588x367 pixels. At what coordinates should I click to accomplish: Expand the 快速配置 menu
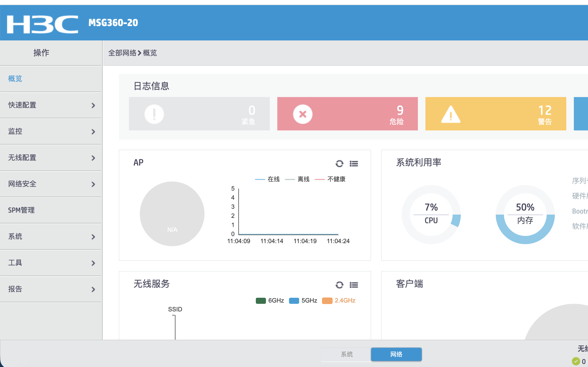click(51, 105)
